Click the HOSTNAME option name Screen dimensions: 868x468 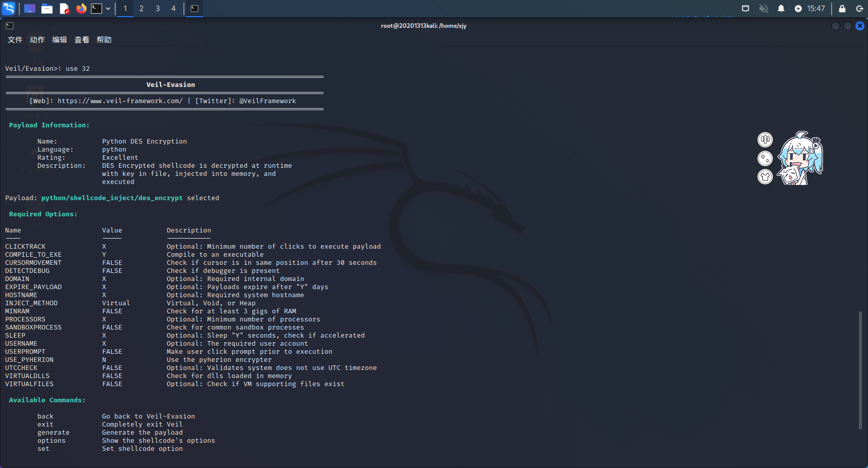click(x=21, y=295)
